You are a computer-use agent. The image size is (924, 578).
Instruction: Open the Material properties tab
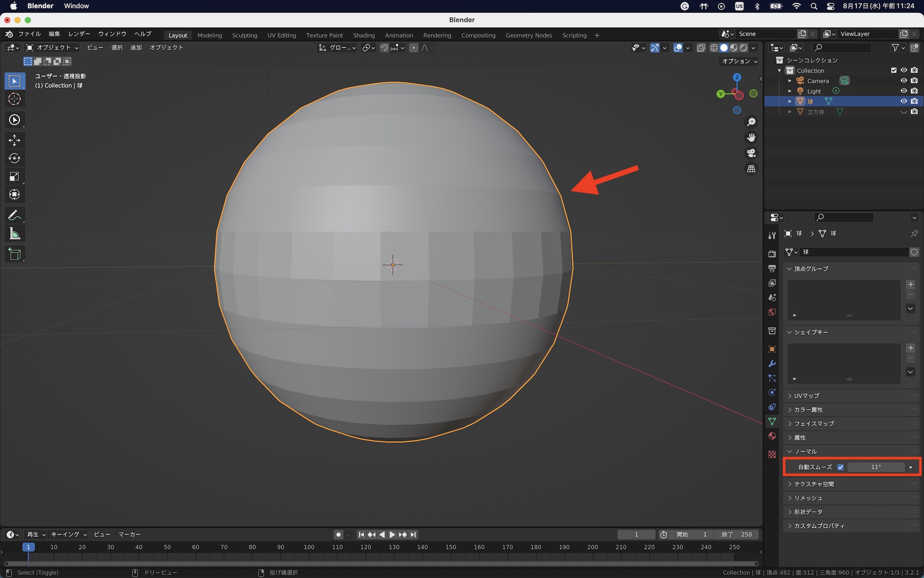click(772, 436)
